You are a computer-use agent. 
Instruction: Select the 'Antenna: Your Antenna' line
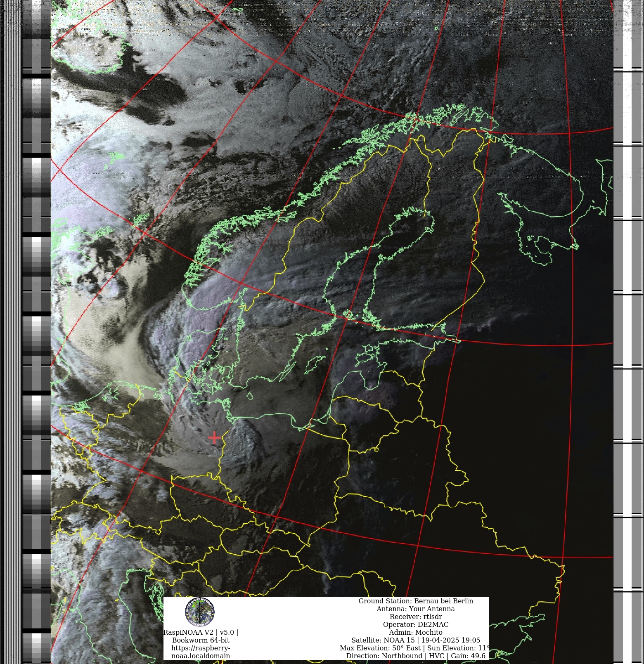[416, 609]
